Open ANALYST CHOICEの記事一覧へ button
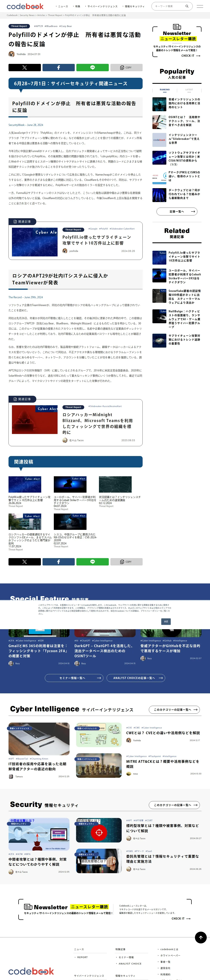Image resolution: width=210 pixels, height=980 pixels. coord(136,678)
